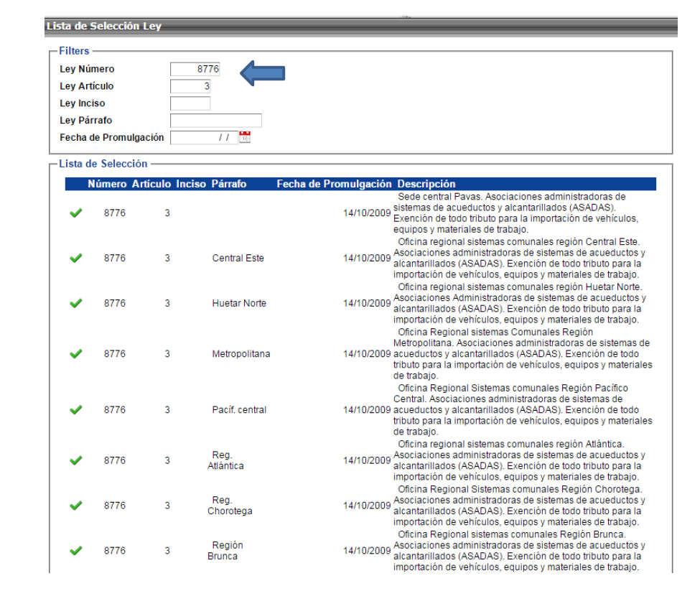Click the Párrafo column header
700x609 pixels.
point(228,184)
